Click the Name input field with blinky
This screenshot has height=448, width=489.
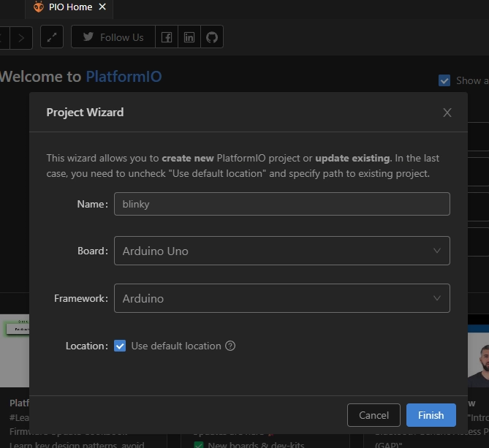point(282,204)
